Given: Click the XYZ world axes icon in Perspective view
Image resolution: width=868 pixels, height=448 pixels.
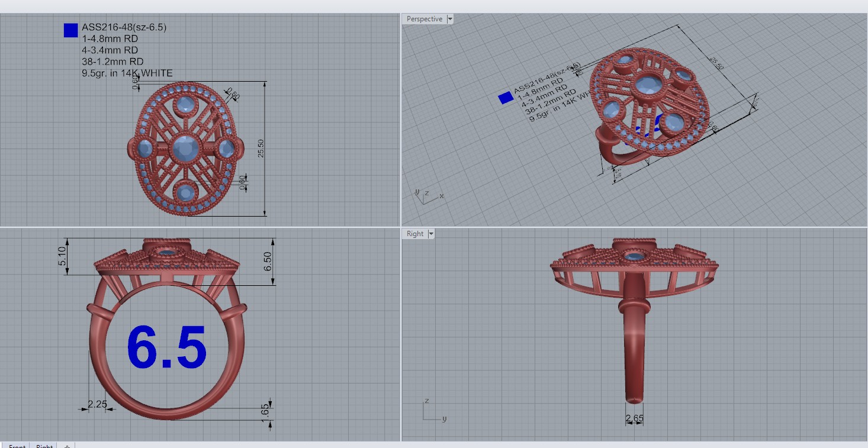Looking at the screenshot, I should (x=424, y=195).
